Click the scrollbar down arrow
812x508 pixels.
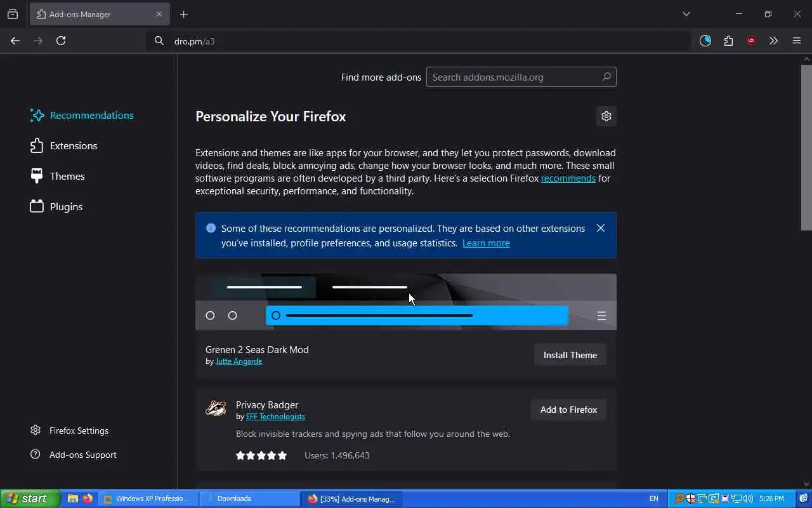806,485
